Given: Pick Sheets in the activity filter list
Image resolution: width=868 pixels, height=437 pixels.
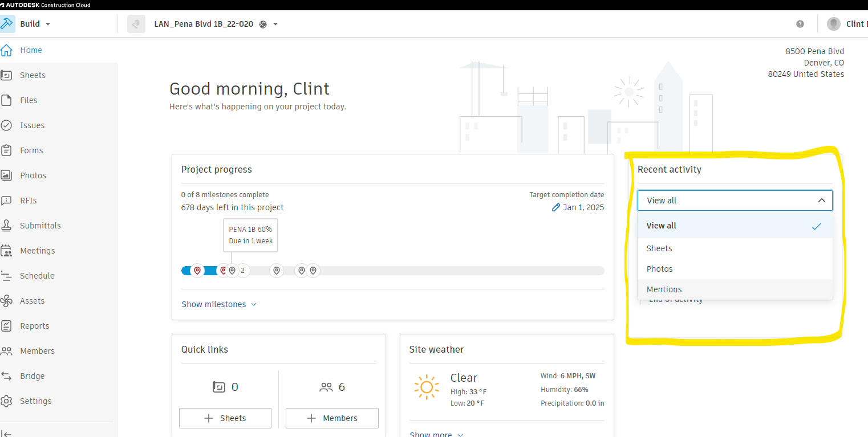Looking at the screenshot, I should coord(659,248).
